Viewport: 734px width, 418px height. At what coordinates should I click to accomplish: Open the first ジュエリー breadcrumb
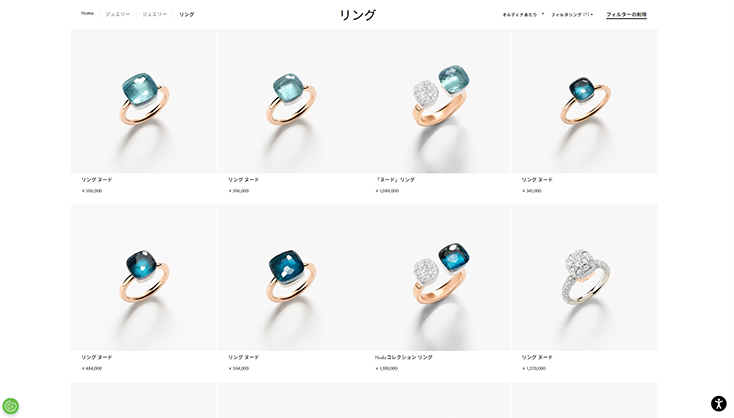point(117,14)
